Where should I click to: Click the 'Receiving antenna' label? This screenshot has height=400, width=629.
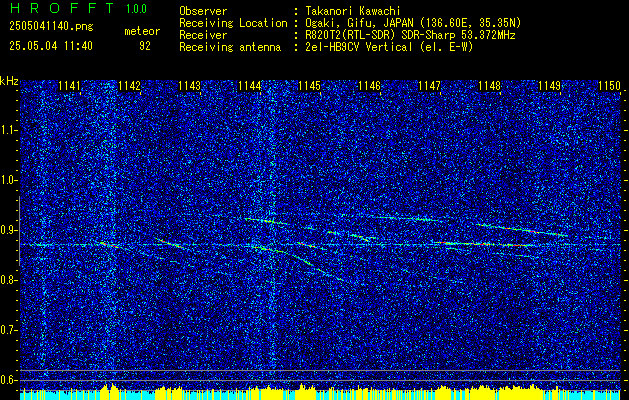(230, 47)
